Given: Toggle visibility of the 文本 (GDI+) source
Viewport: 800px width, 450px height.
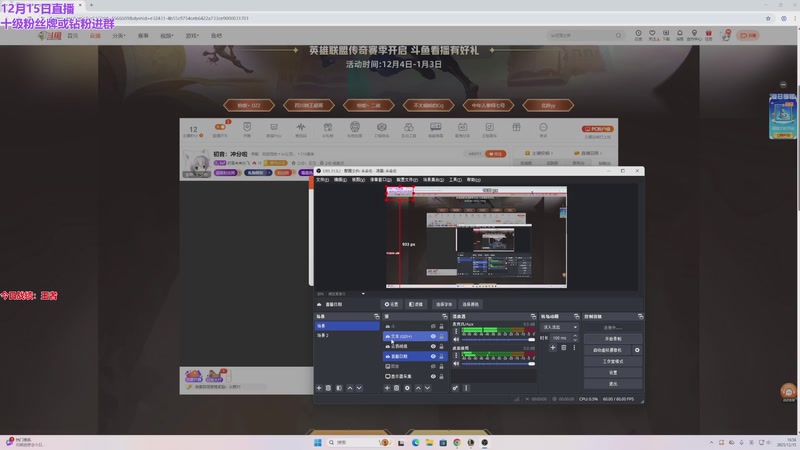Looking at the screenshot, I should point(433,336).
